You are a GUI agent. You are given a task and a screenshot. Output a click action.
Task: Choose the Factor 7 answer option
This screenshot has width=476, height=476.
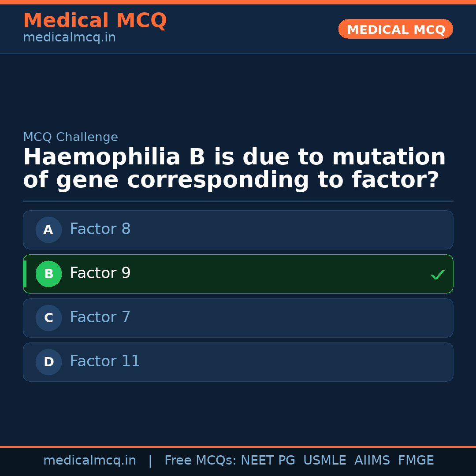(238, 318)
